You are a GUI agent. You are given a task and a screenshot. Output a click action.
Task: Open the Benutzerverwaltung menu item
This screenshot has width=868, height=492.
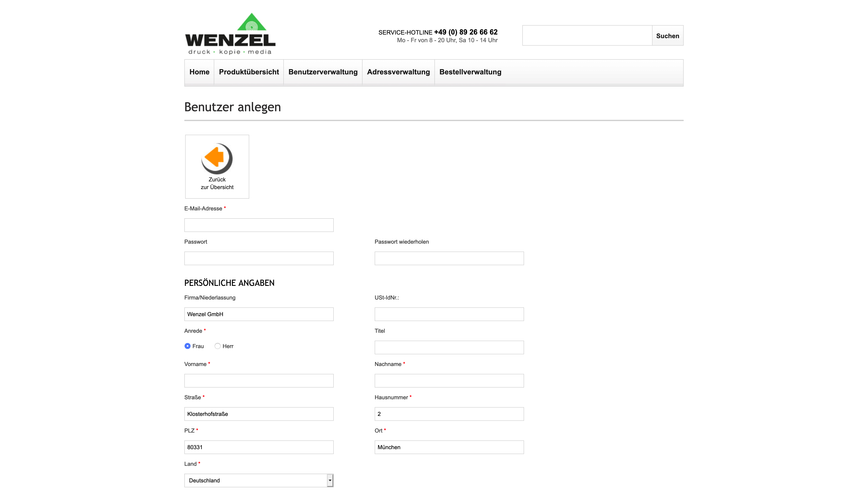pyautogui.click(x=323, y=72)
